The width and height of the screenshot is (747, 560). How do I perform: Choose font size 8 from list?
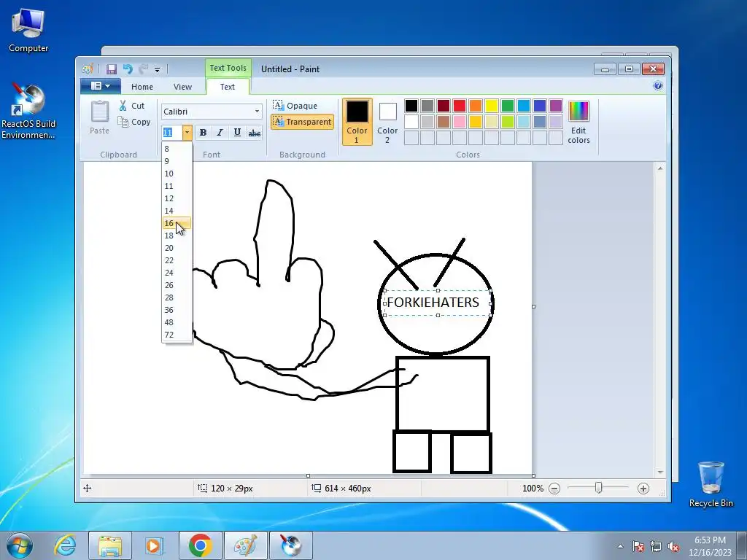(177, 149)
